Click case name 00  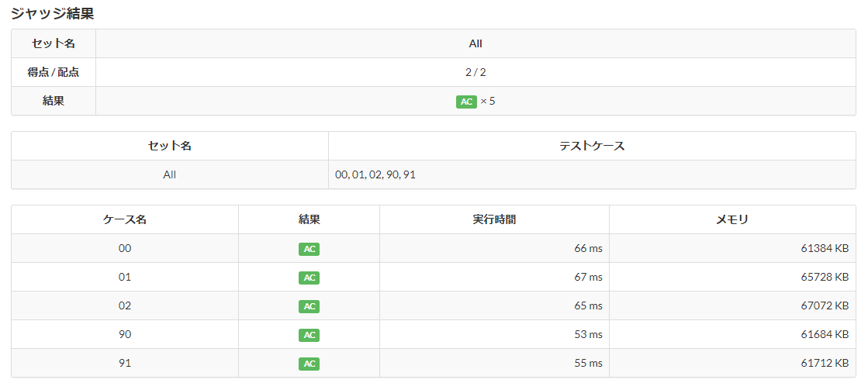tap(125, 248)
